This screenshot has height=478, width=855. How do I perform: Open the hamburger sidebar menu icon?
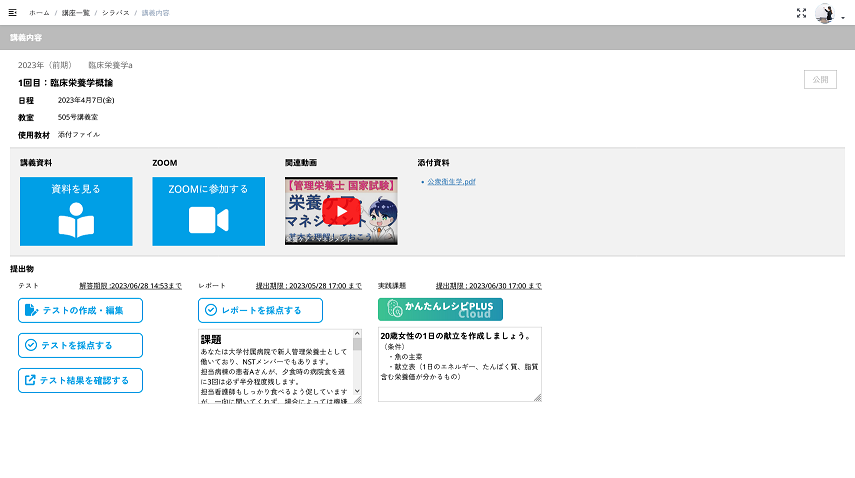[13, 13]
